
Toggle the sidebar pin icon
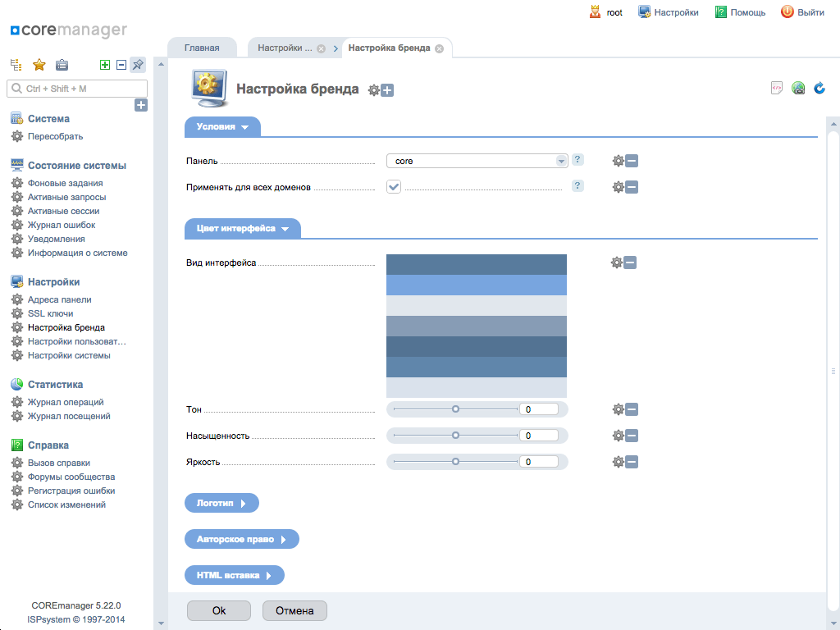(x=138, y=65)
